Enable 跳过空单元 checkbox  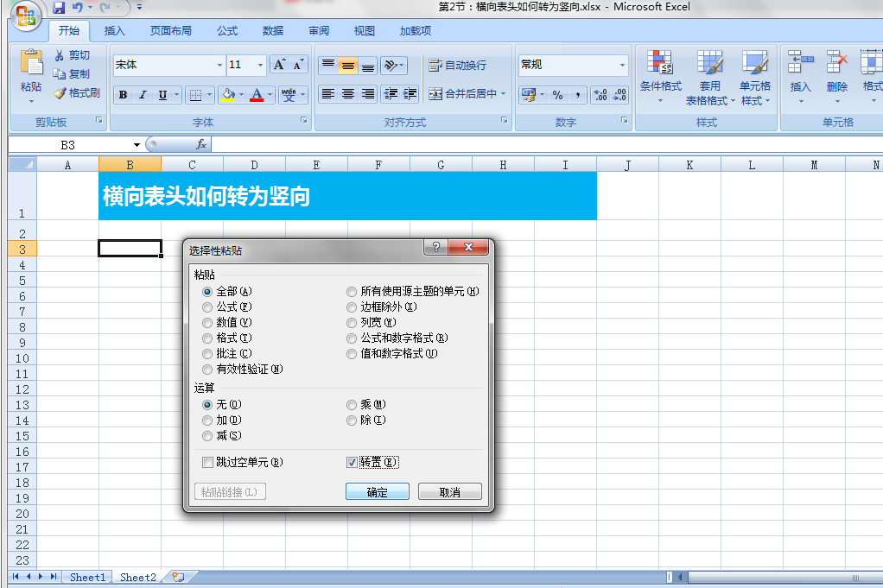[x=208, y=463]
